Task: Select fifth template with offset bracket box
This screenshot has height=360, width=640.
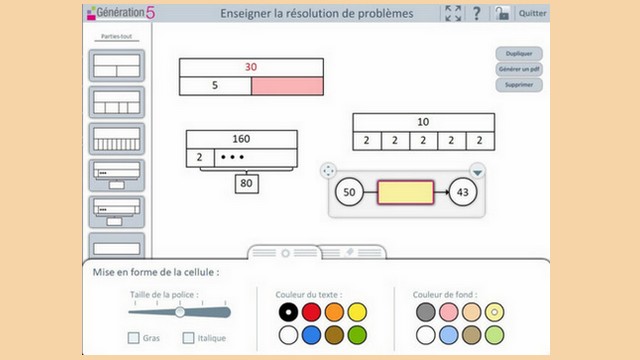Action: [117, 212]
